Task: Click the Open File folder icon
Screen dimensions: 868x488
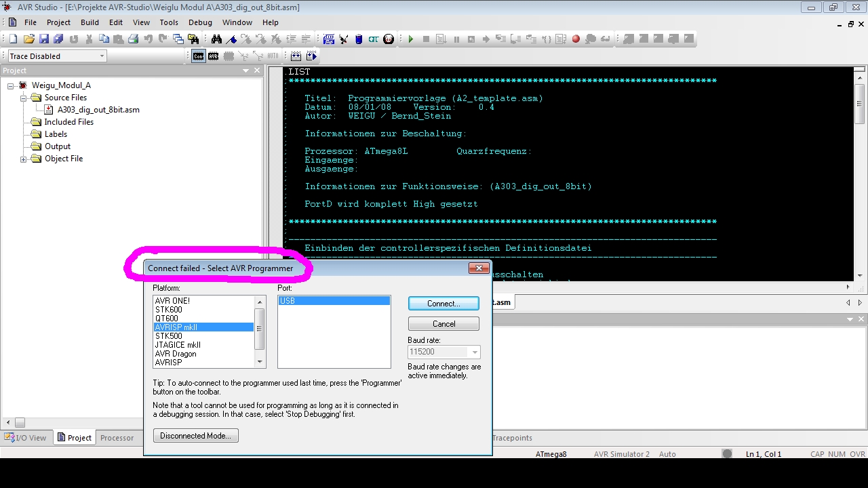Action: tap(29, 39)
